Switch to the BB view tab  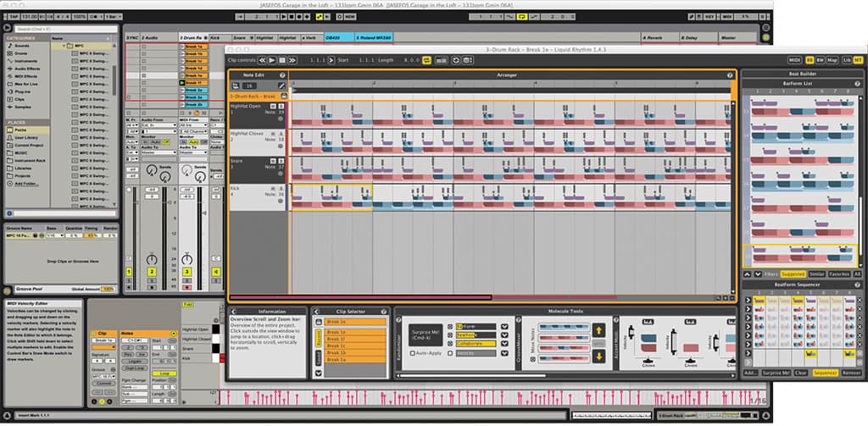(x=810, y=60)
